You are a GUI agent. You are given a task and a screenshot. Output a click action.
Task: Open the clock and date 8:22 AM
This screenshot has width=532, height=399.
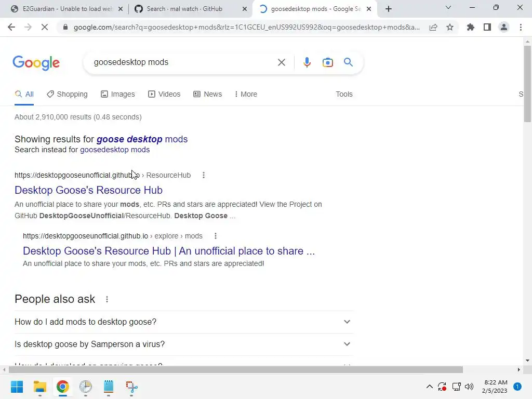495,387
